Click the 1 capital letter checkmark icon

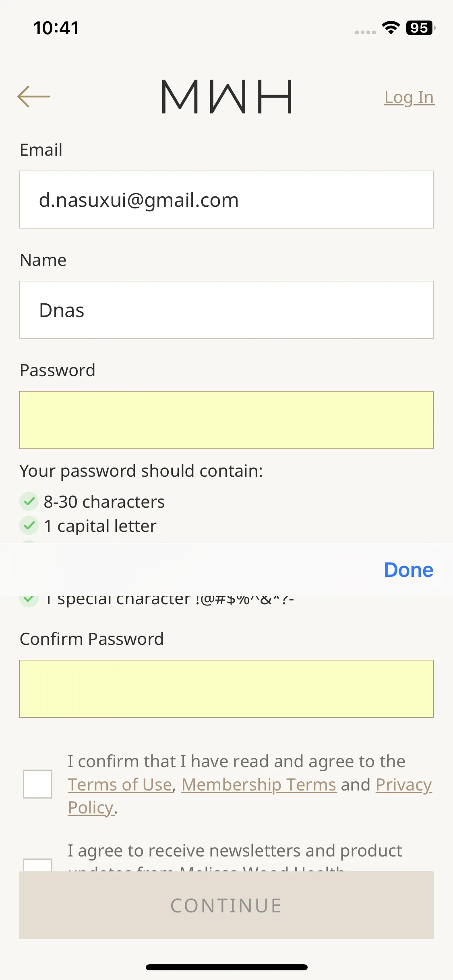29,525
